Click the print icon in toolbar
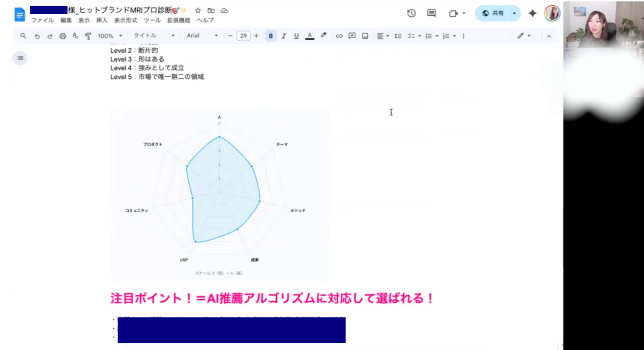The height and width of the screenshot is (350, 644). click(x=63, y=36)
